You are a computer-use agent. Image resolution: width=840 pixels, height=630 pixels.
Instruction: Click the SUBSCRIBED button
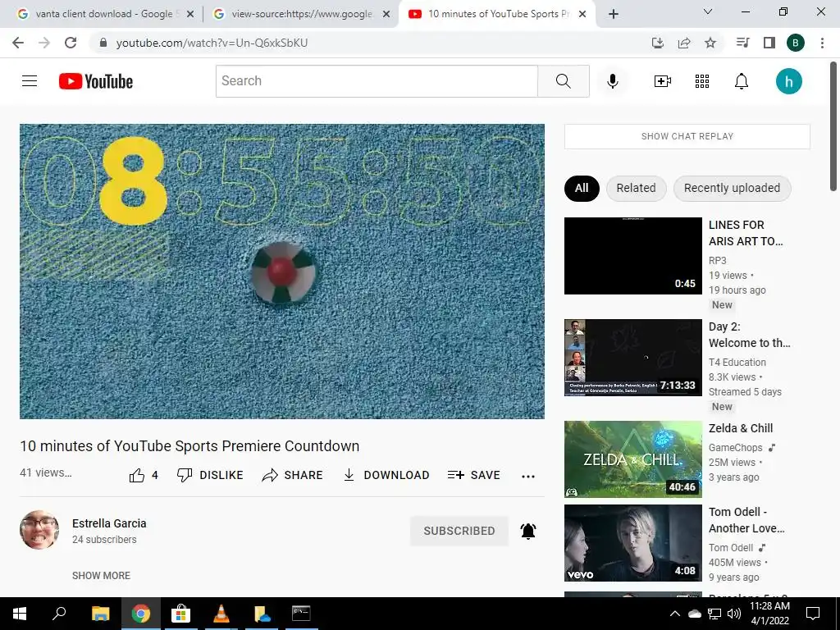click(459, 531)
